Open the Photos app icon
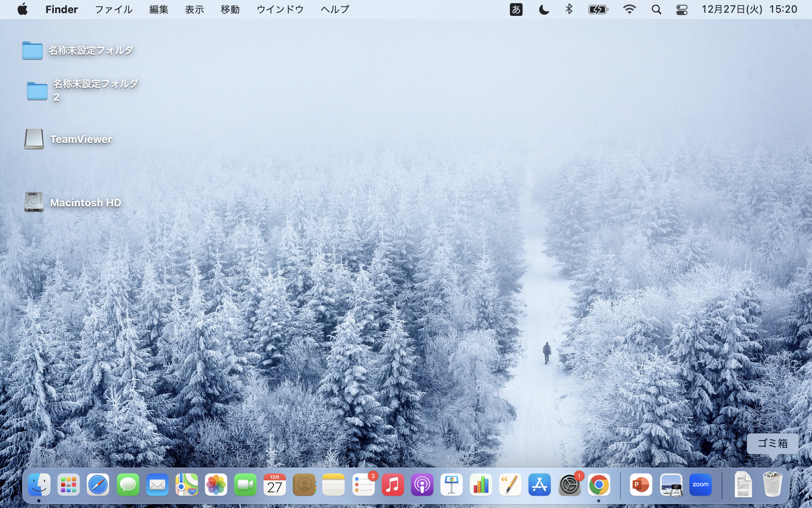Screen dimensions: 812x508 (x=216, y=485)
